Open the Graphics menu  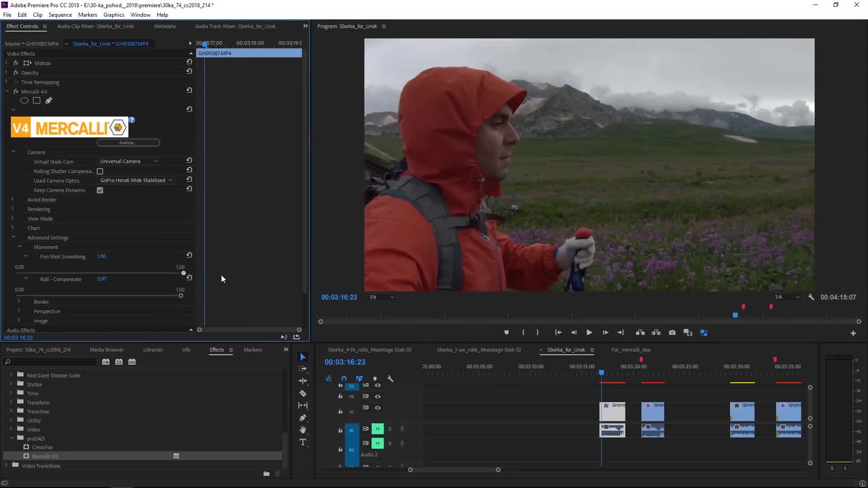[x=114, y=15]
